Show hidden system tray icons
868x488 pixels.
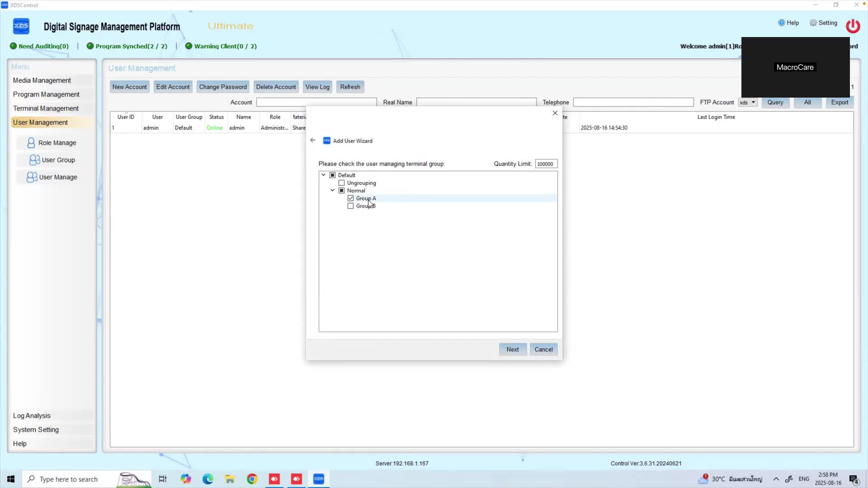776,479
